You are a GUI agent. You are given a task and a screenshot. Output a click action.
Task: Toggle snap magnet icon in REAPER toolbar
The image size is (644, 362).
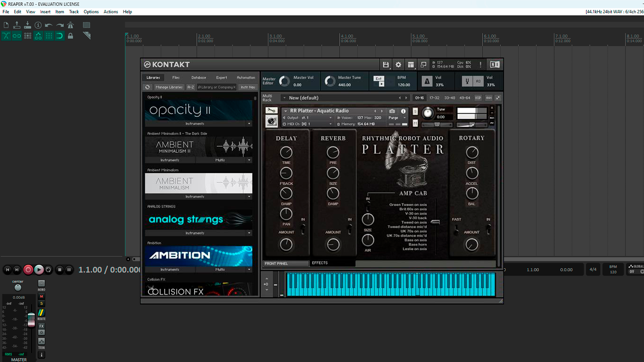60,36
